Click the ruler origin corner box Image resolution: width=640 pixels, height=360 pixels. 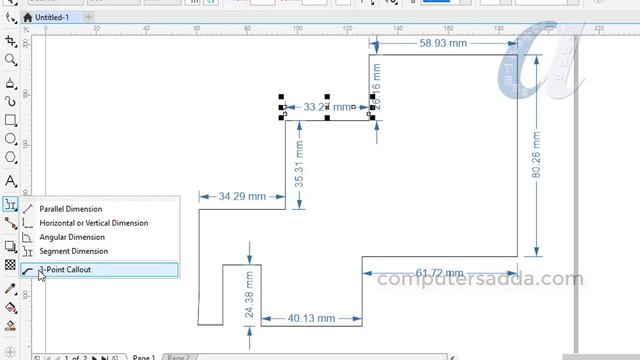(x=26, y=29)
